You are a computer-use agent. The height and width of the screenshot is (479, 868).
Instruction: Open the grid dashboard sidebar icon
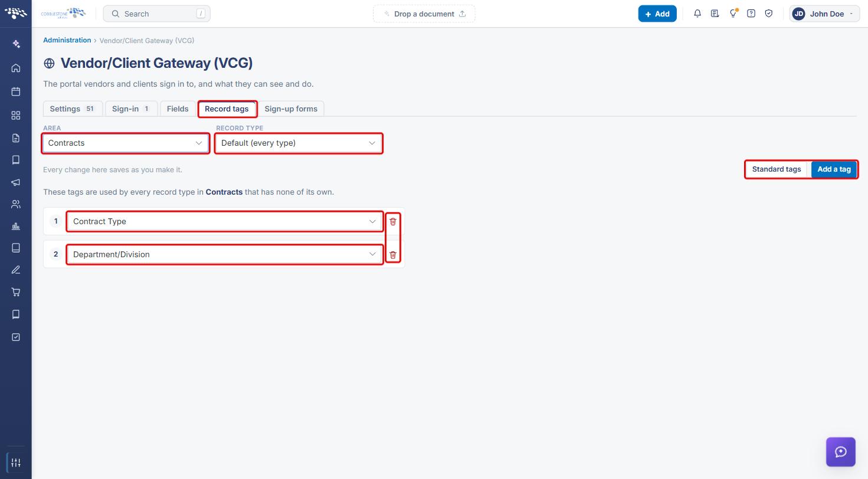click(x=16, y=115)
